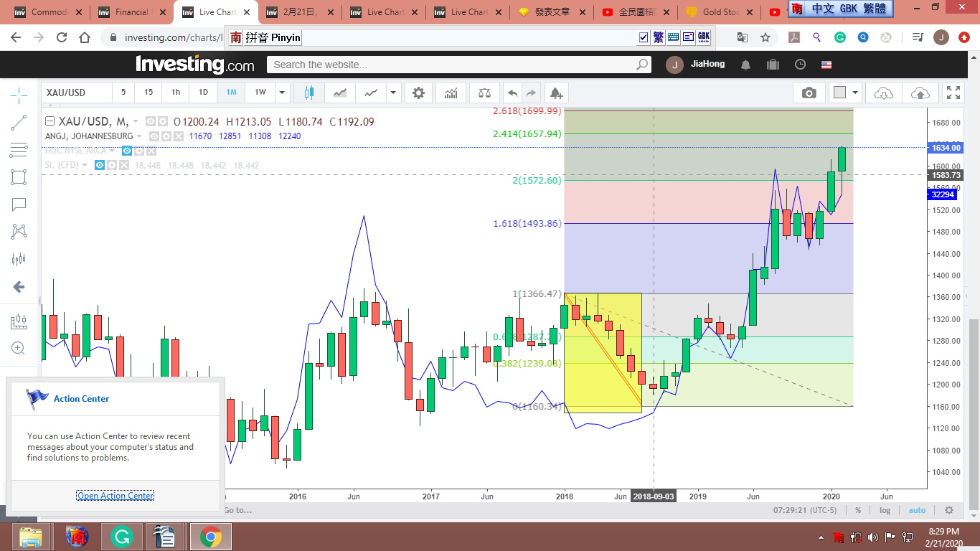Viewport: 980px width, 551px height.
Task: Open the chart style dropdown arrow
Action: click(392, 93)
